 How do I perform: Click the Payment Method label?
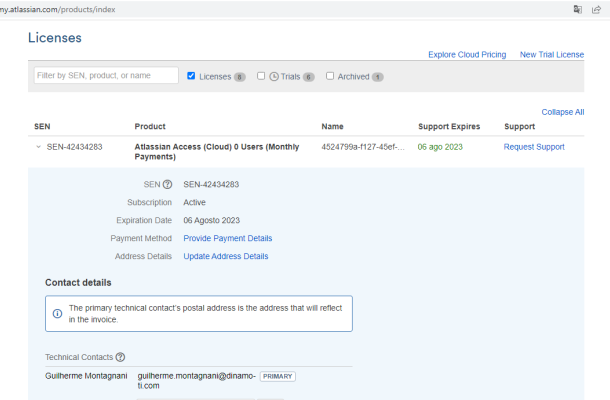point(141,238)
